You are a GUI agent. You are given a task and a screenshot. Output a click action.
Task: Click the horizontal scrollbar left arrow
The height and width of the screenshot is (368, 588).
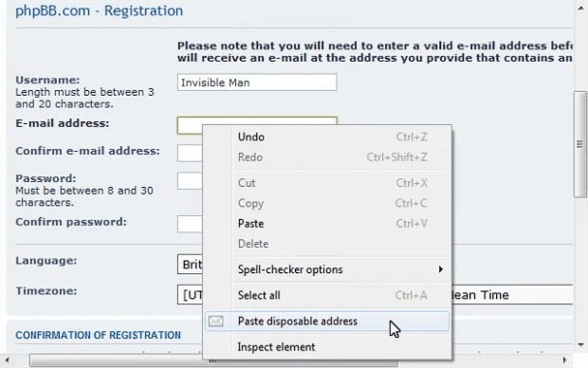(x=7, y=360)
